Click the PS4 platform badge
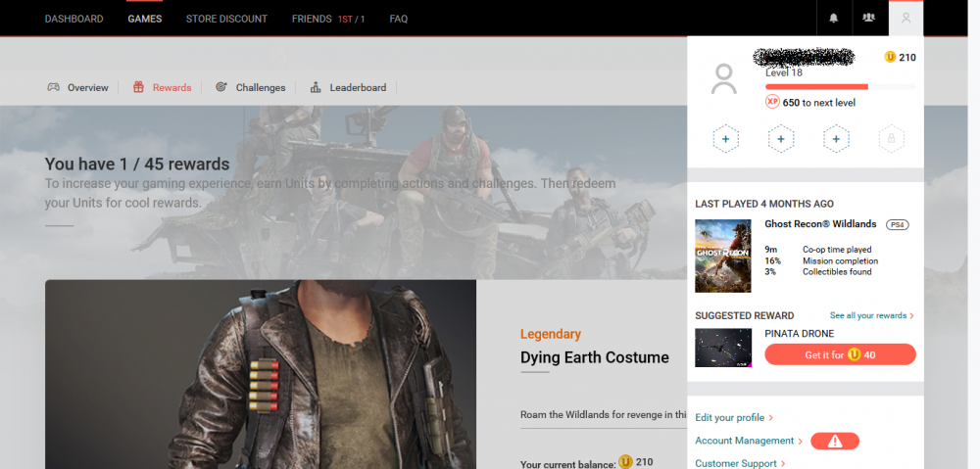The height and width of the screenshot is (469, 980). pyautogui.click(x=897, y=225)
